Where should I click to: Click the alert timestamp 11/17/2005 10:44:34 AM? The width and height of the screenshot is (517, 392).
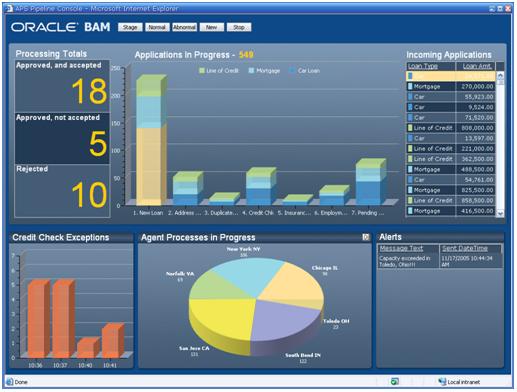[466, 261]
